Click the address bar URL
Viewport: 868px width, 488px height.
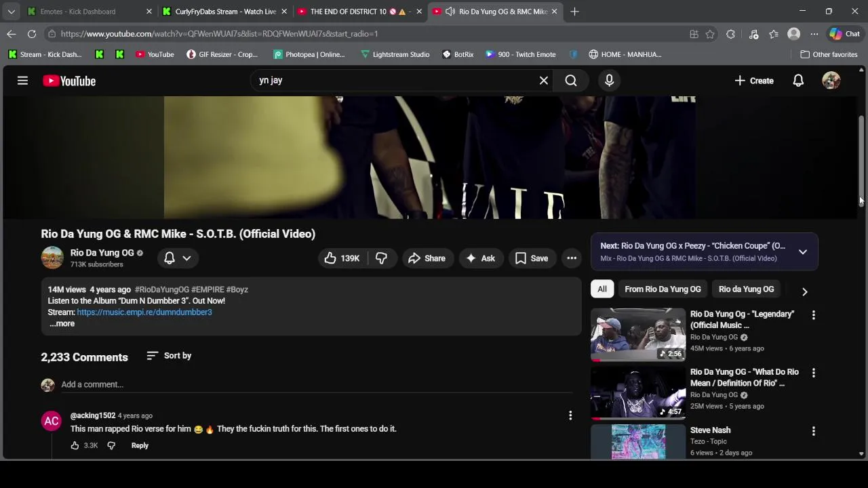219,34
